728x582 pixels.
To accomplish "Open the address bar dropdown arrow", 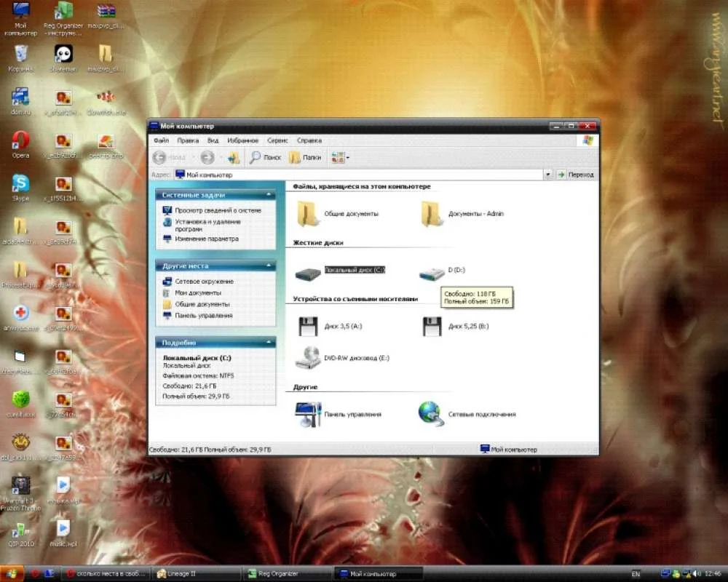I will (x=548, y=175).
